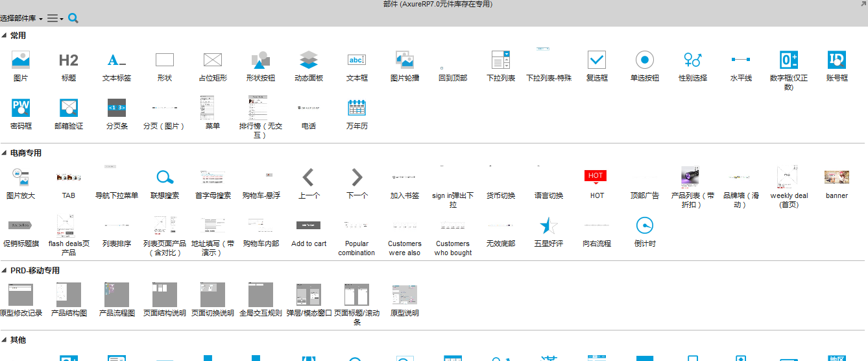
Task: Select the 图片 image widget
Action: pos(21,60)
